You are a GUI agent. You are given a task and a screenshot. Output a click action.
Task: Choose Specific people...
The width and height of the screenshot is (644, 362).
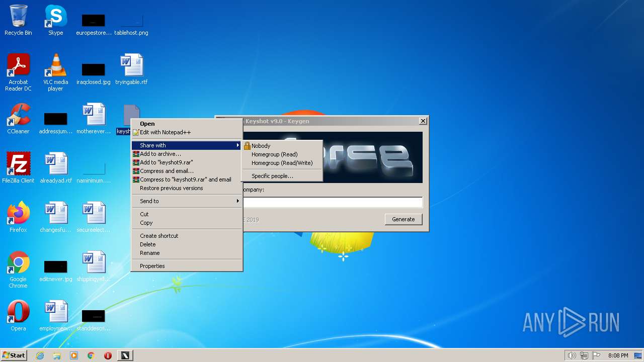click(x=282, y=176)
